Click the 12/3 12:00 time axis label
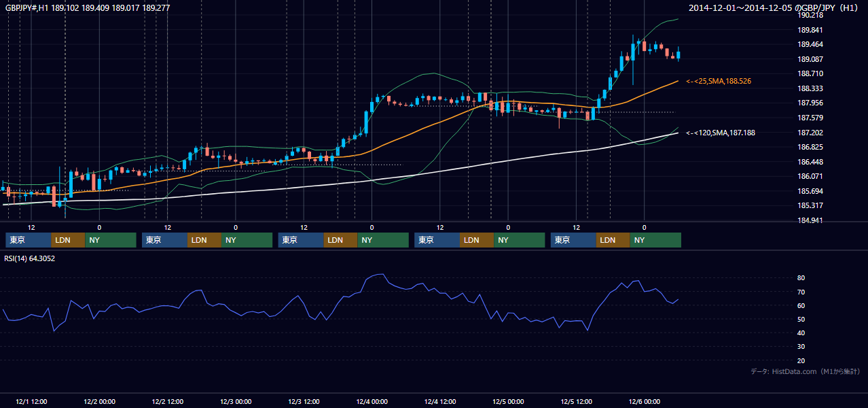The height and width of the screenshot is (408, 868). pyautogui.click(x=304, y=402)
